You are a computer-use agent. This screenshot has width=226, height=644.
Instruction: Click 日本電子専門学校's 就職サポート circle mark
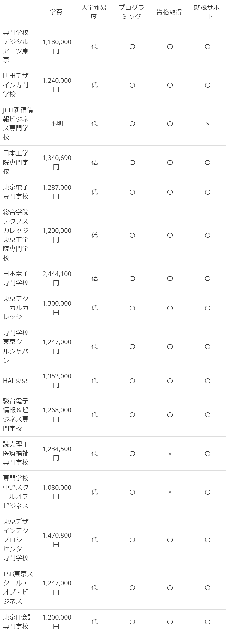tap(208, 278)
